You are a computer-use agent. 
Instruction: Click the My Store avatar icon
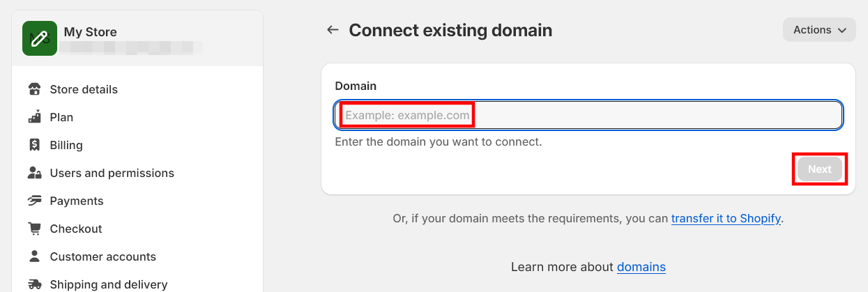pyautogui.click(x=40, y=38)
